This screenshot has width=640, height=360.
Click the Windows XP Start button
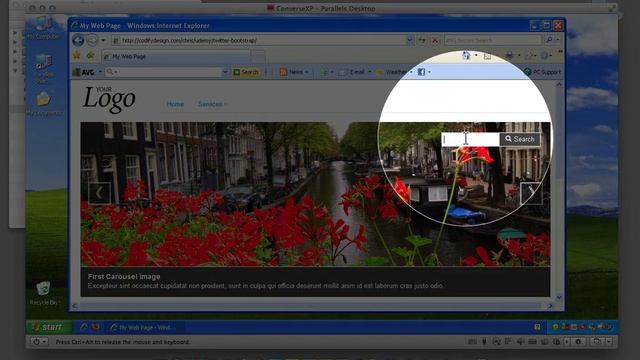[49, 327]
